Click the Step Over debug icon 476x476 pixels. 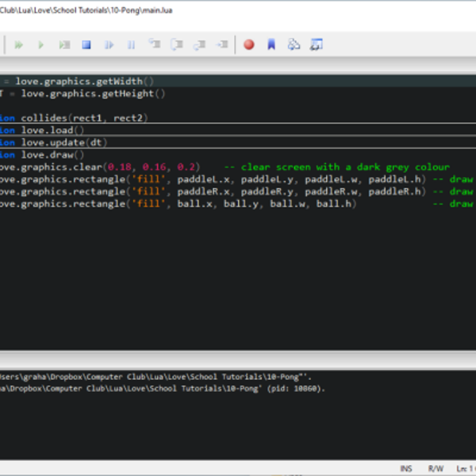click(x=177, y=45)
